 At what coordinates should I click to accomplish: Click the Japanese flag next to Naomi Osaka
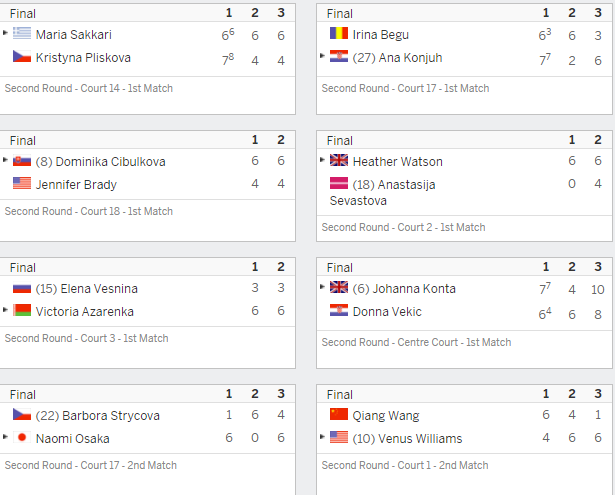click(22, 437)
